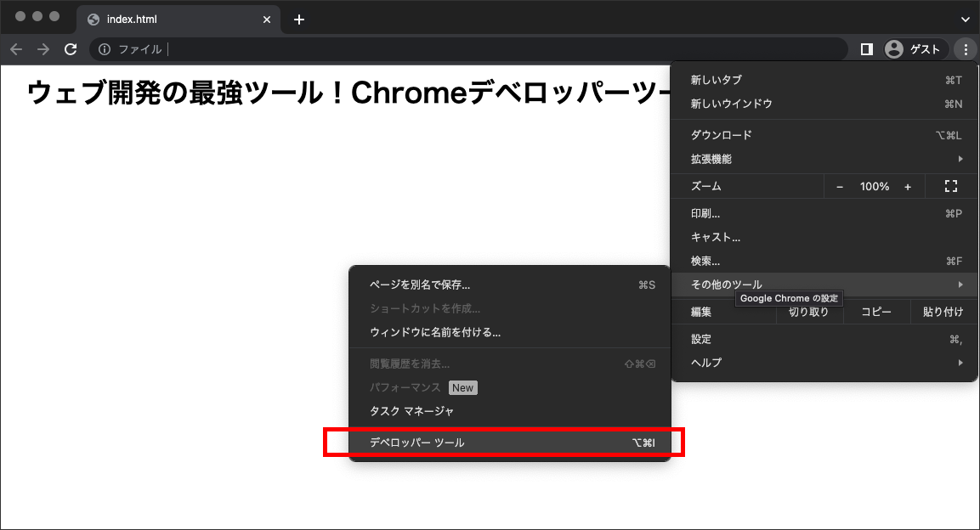This screenshot has width=980, height=530.
Task: Click the 100% zoom value
Action: point(874,187)
